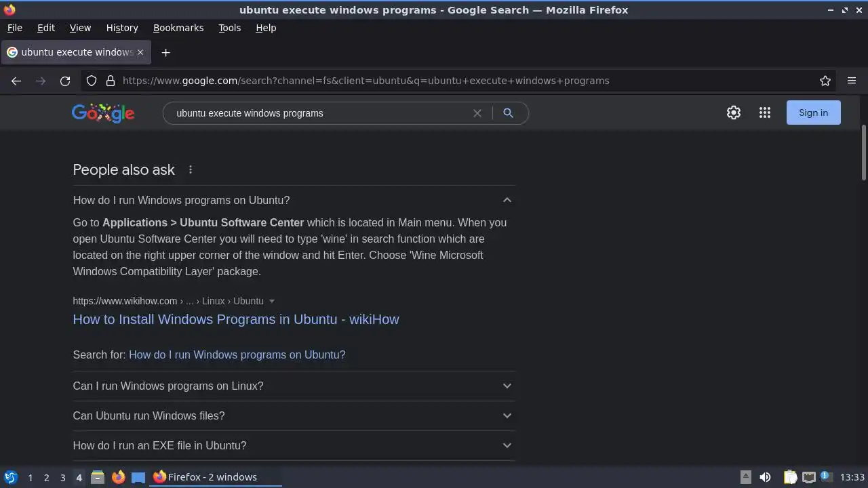Click the 'People also ask' heading

pyautogui.click(x=124, y=169)
